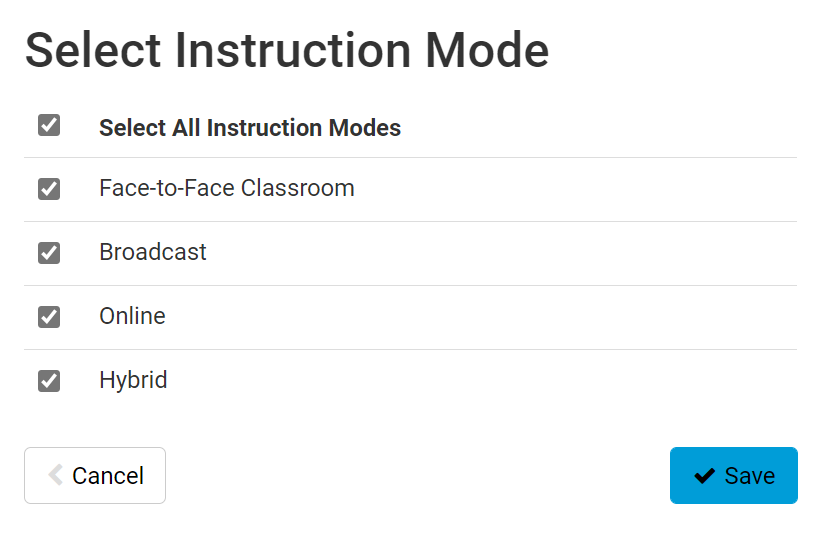Click the left chevron icon in Cancel
839x550 pixels.
[56, 475]
